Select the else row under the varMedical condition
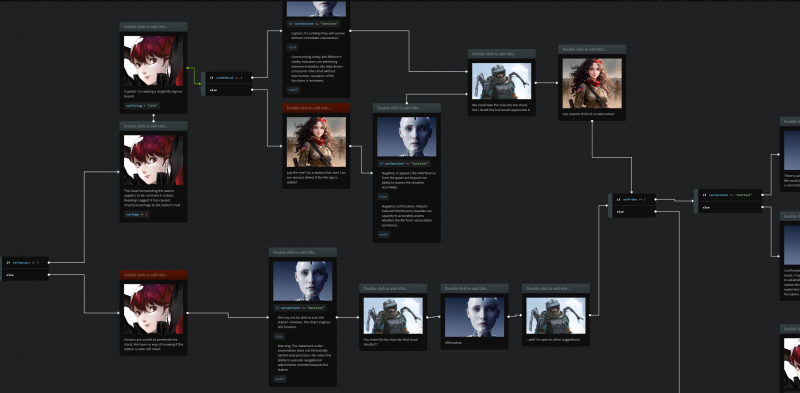Screen dimensions: 800x393 (228, 90)
